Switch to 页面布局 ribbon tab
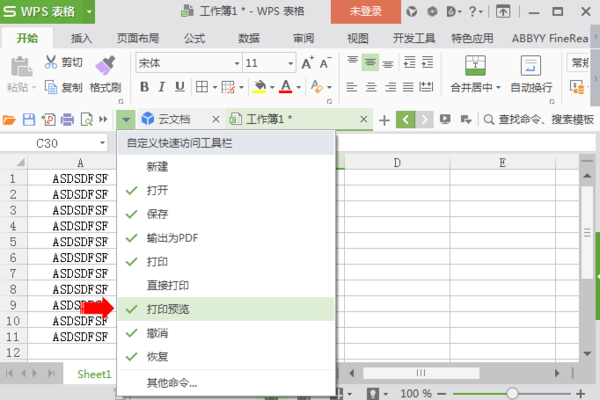Image resolution: width=600 pixels, height=400 pixels. 138,38
